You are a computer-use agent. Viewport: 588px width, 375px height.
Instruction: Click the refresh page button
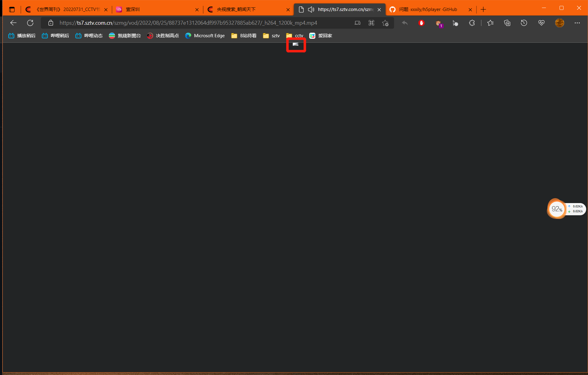coord(30,23)
